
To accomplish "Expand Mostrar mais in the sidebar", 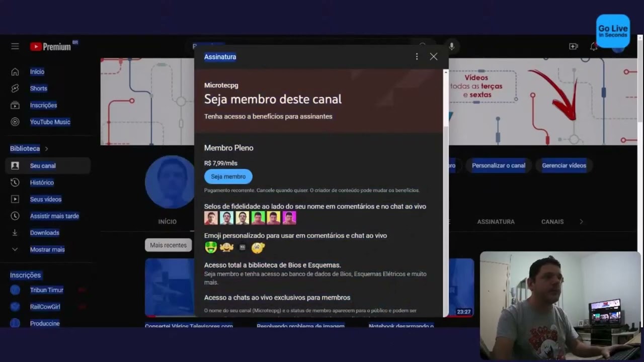I will [x=48, y=249].
